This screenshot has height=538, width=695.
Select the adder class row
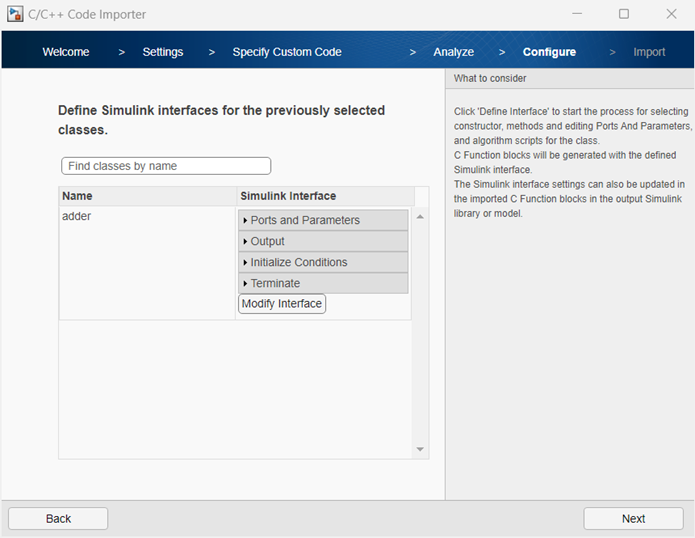[x=147, y=216]
